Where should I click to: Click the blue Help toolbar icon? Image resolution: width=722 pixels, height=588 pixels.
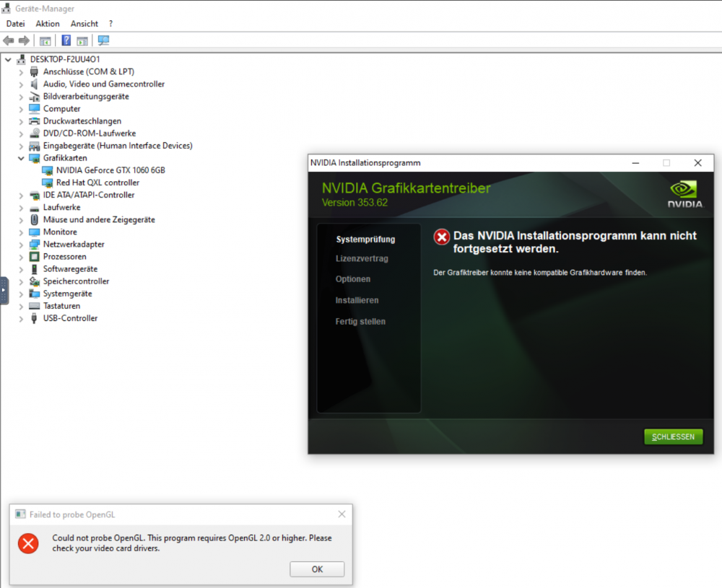tap(66, 40)
